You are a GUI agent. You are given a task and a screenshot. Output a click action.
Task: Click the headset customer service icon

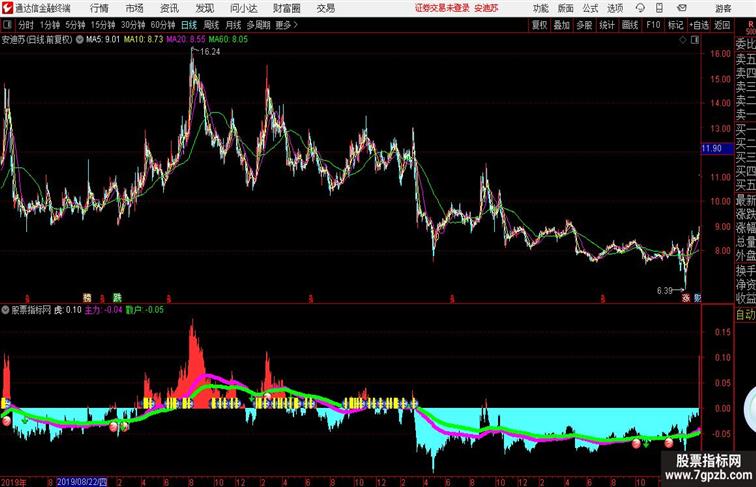click(x=640, y=8)
